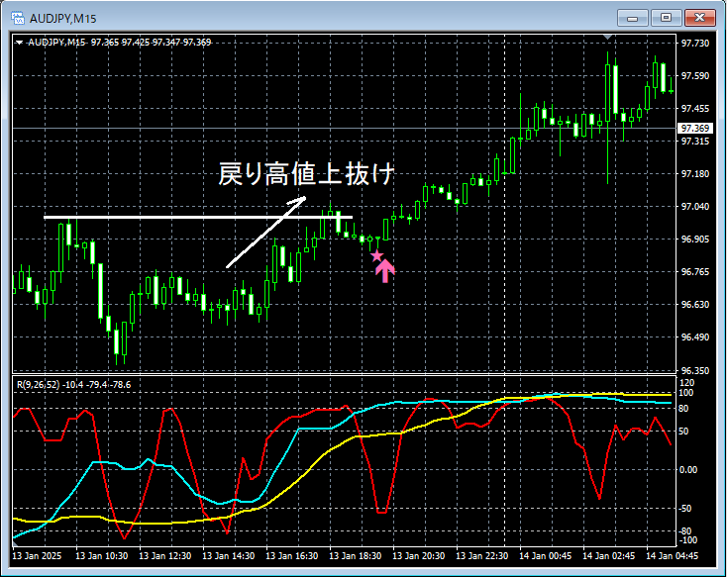
Task: Click the indicator scale value -50
Action: (x=687, y=509)
